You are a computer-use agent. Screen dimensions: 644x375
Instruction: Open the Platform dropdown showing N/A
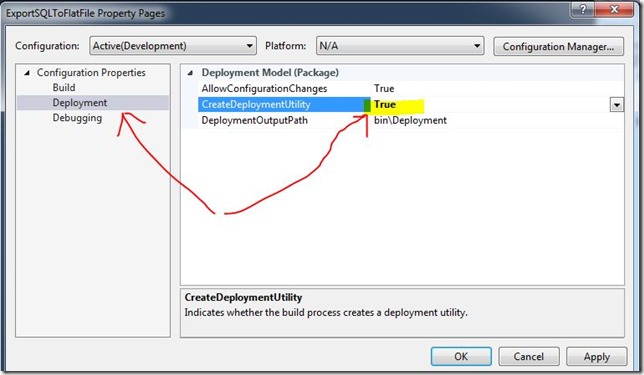(x=400, y=46)
